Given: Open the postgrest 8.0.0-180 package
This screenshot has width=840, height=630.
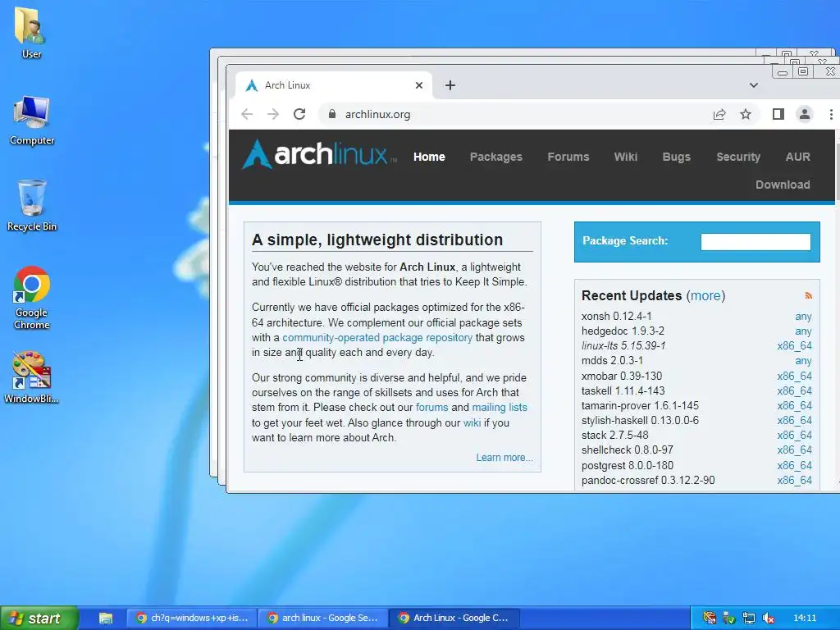Looking at the screenshot, I should (628, 466).
